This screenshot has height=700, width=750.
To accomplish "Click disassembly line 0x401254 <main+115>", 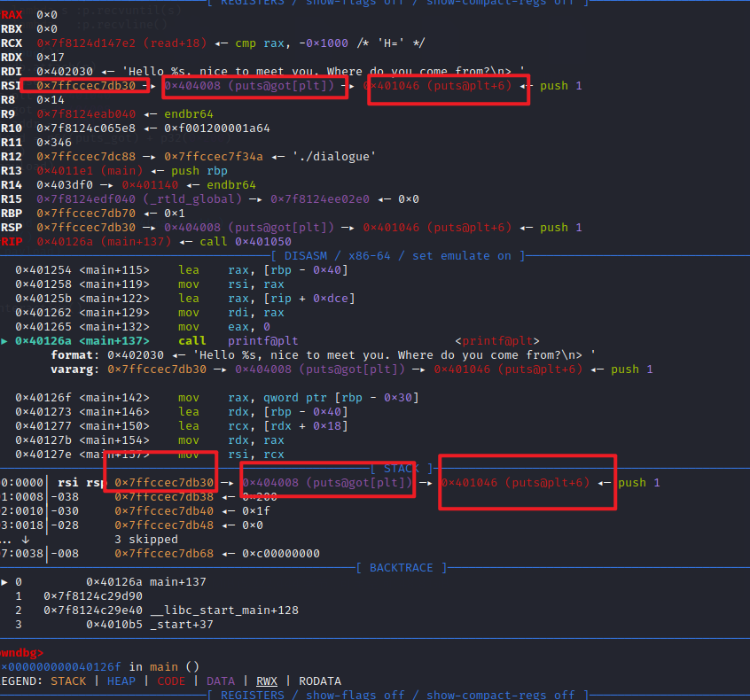I will [x=182, y=270].
